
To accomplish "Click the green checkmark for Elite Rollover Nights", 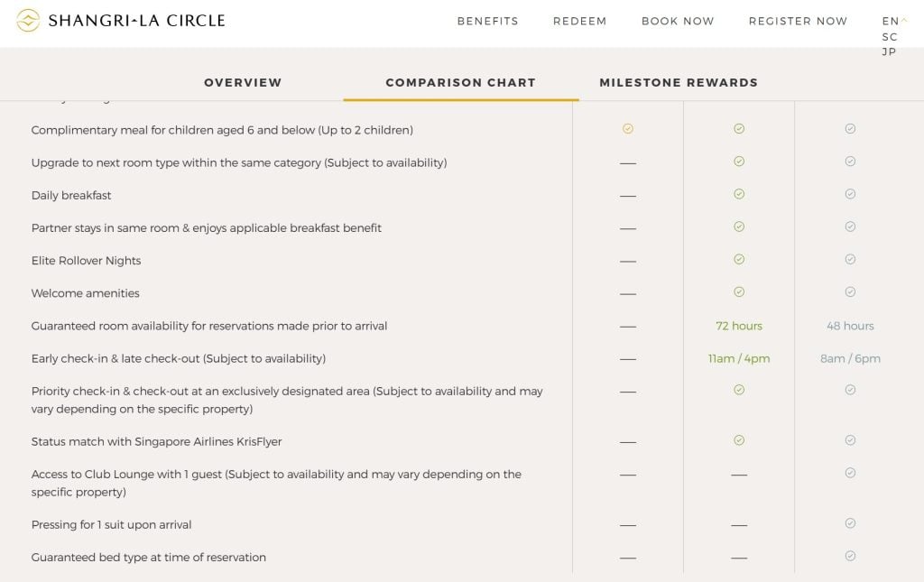I will tap(739, 259).
